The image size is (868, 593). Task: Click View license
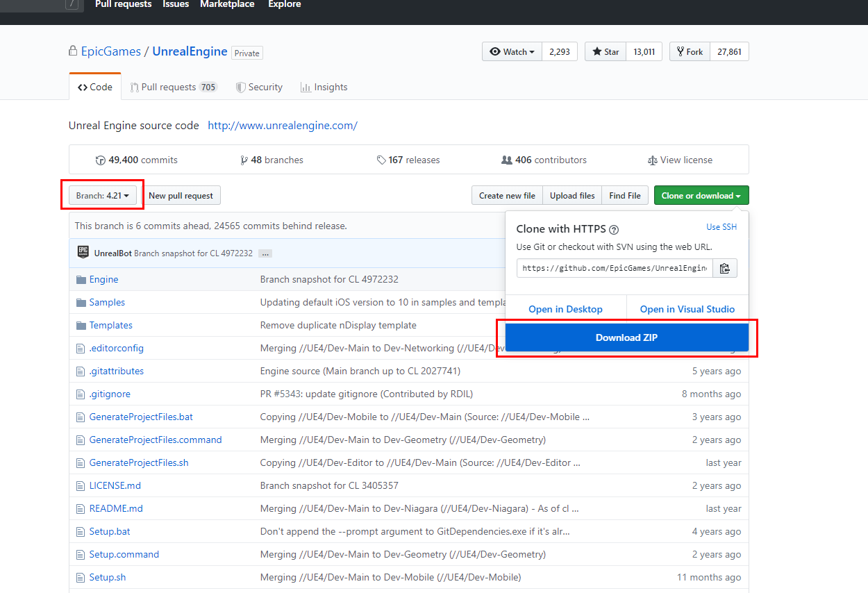tap(680, 160)
